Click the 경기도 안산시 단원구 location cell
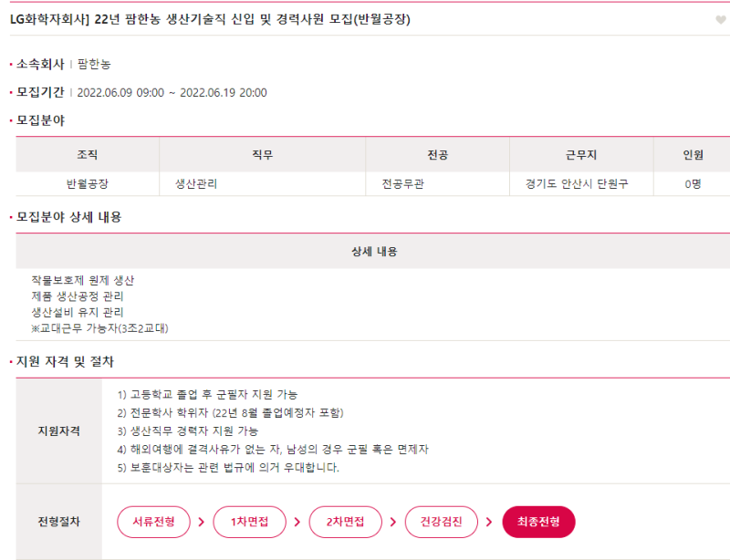Image resolution: width=730 pixels, height=560 pixels. [x=577, y=183]
